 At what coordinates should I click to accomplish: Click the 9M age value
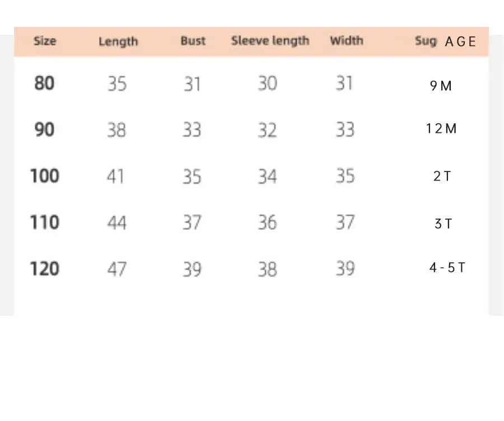441,86
